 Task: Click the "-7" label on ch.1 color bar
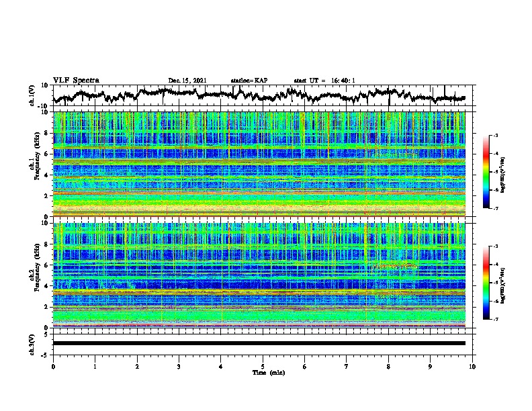(495, 208)
